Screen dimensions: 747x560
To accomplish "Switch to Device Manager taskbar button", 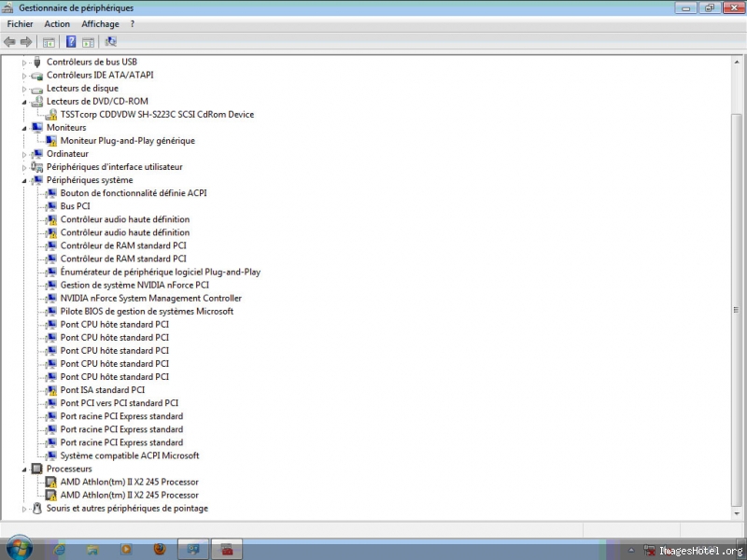I will pos(193,550).
